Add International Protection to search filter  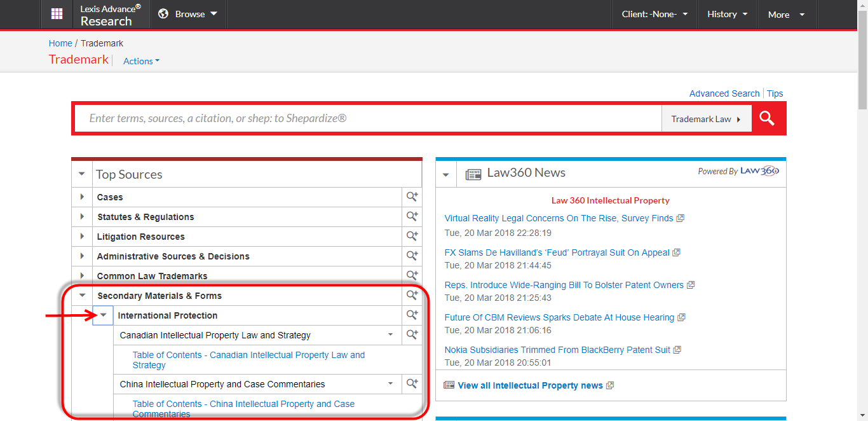pyautogui.click(x=412, y=315)
